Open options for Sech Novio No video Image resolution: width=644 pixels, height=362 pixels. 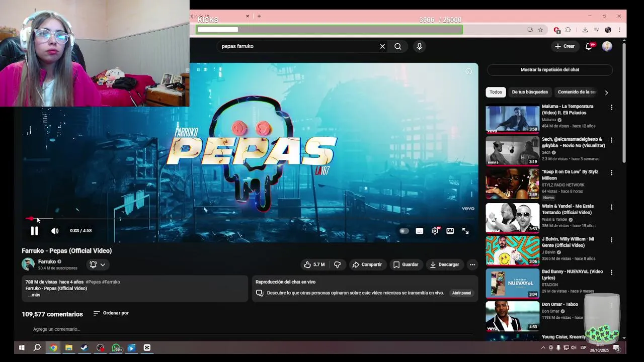tap(611, 140)
